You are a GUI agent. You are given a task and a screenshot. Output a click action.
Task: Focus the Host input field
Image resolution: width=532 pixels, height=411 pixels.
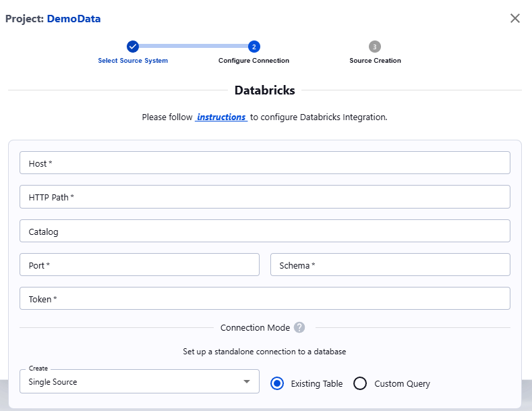click(x=264, y=163)
